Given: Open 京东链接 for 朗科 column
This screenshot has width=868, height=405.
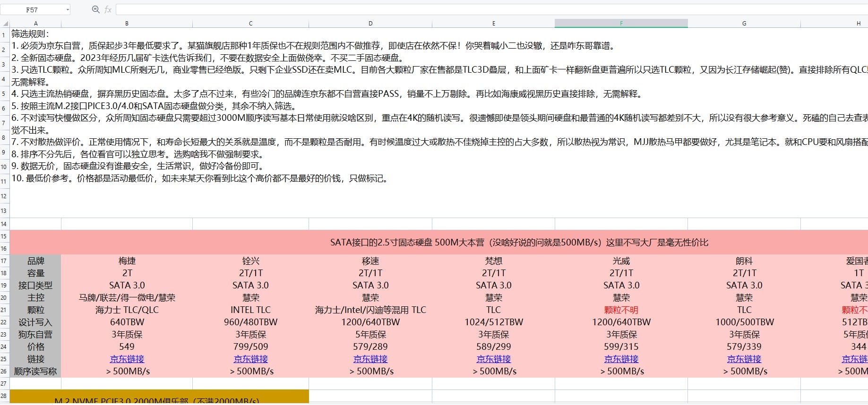Looking at the screenshot, I should pyautogui.click(x=744, y=359).
